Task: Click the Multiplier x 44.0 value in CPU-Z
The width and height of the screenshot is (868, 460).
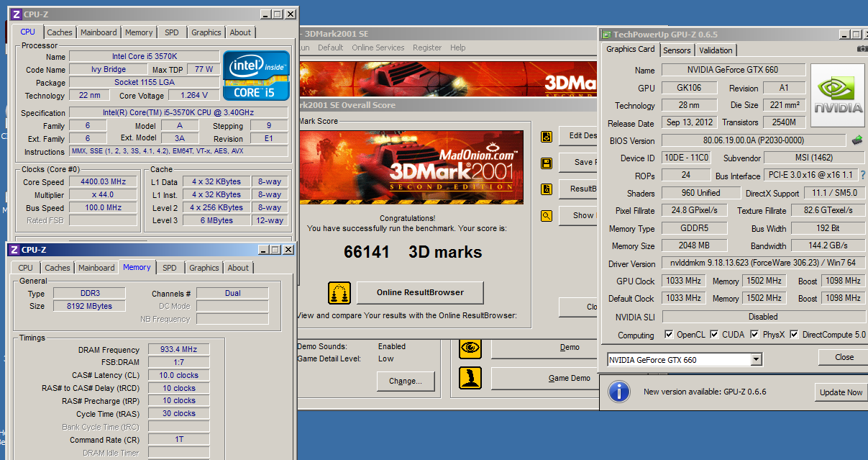Action: 103,195
